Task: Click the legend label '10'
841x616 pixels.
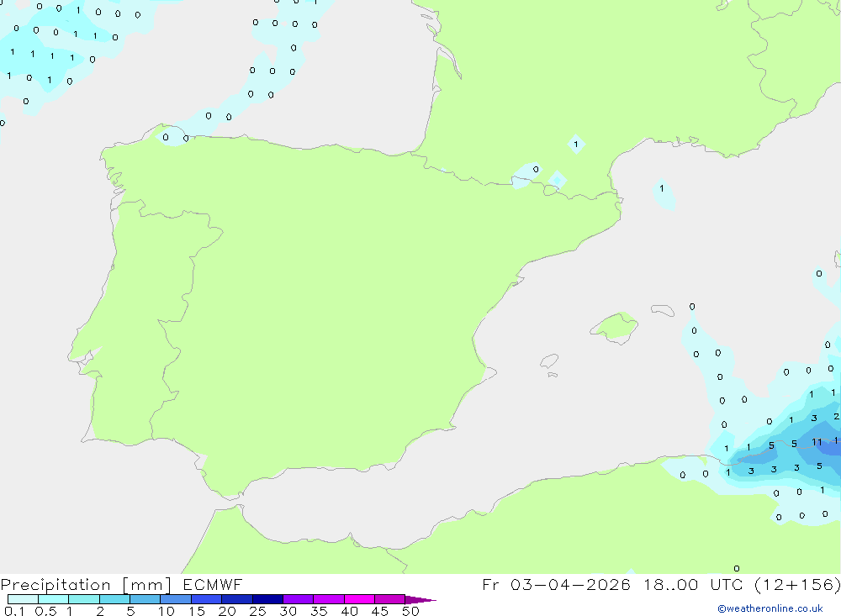Action: tap(167, 611)
